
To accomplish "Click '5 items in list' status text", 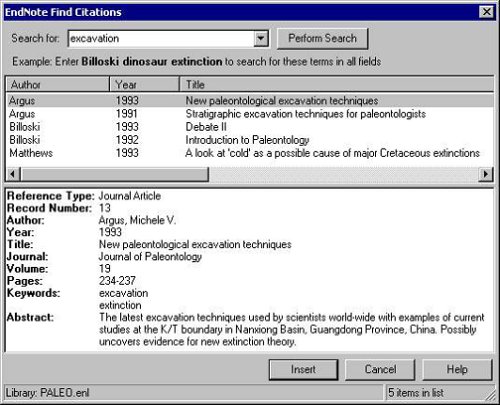I will [416, 393].
